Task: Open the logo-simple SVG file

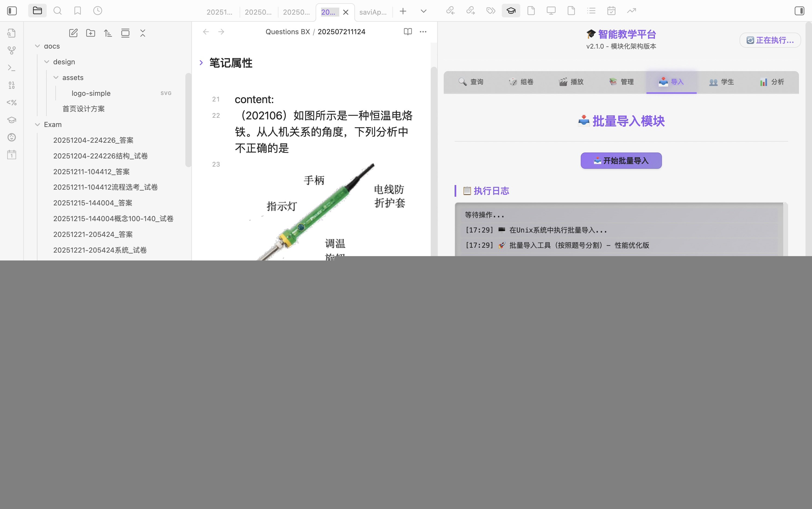Action: pos(91,93)
